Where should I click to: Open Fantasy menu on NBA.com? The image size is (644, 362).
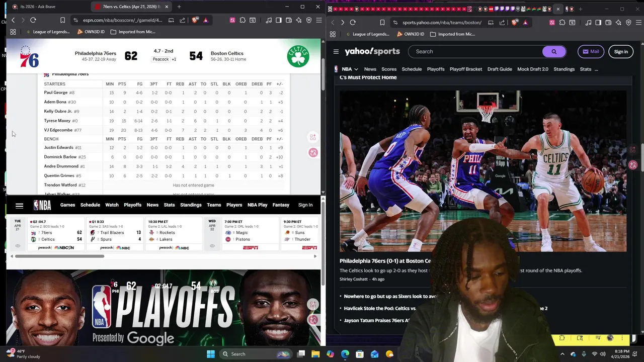click(281, 205)
